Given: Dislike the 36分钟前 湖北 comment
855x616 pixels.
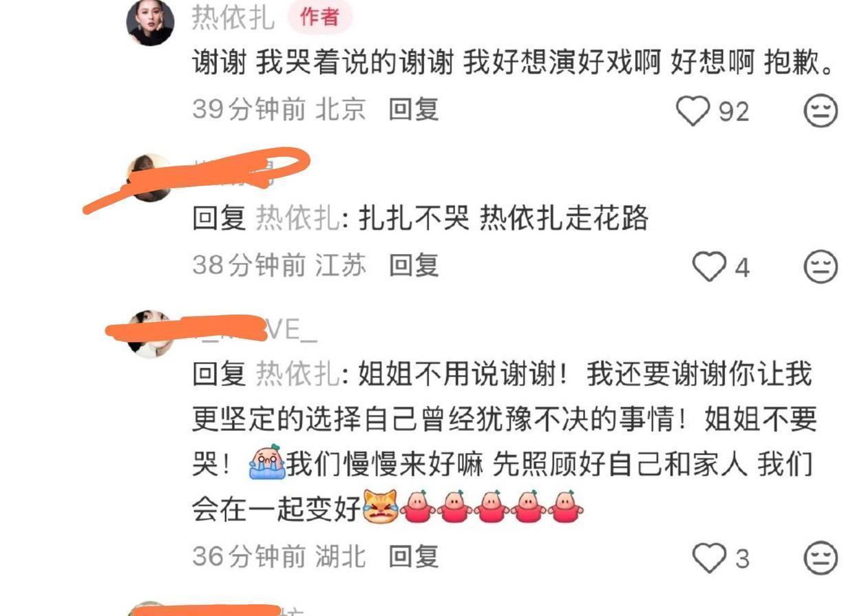Looking at the screenshot, I should (821, 558).
